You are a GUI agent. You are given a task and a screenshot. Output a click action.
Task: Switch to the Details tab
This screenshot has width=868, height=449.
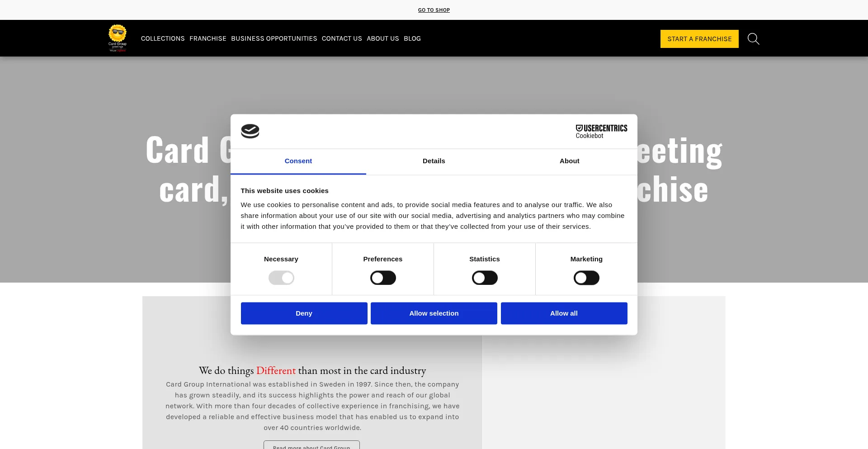434,161
